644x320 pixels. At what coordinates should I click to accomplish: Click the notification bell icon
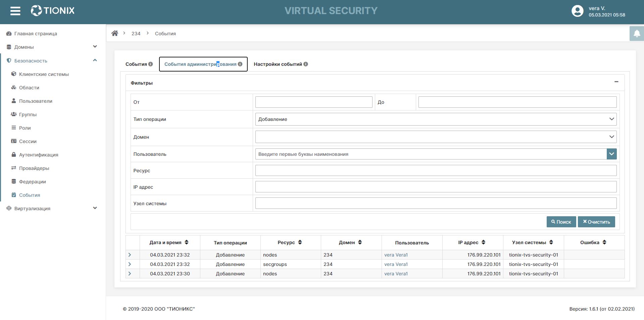point(637,34)
